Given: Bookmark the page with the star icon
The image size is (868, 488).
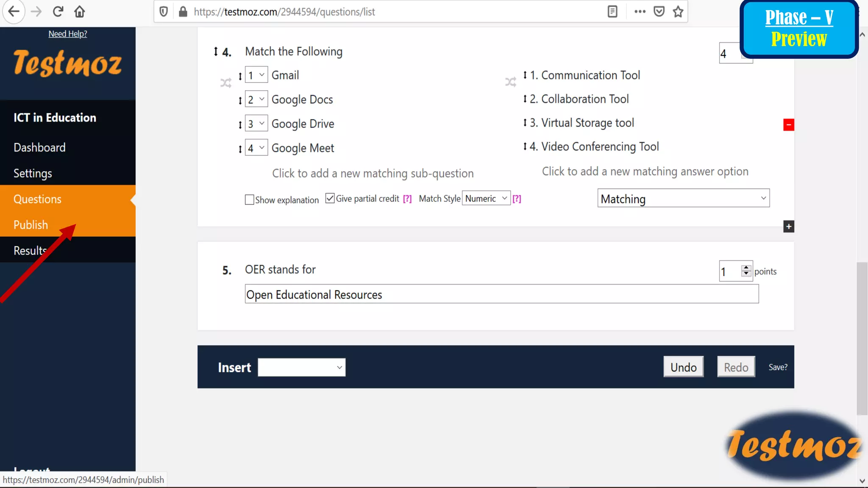Looking at the screenshot, I should click(x=678, y=11).
